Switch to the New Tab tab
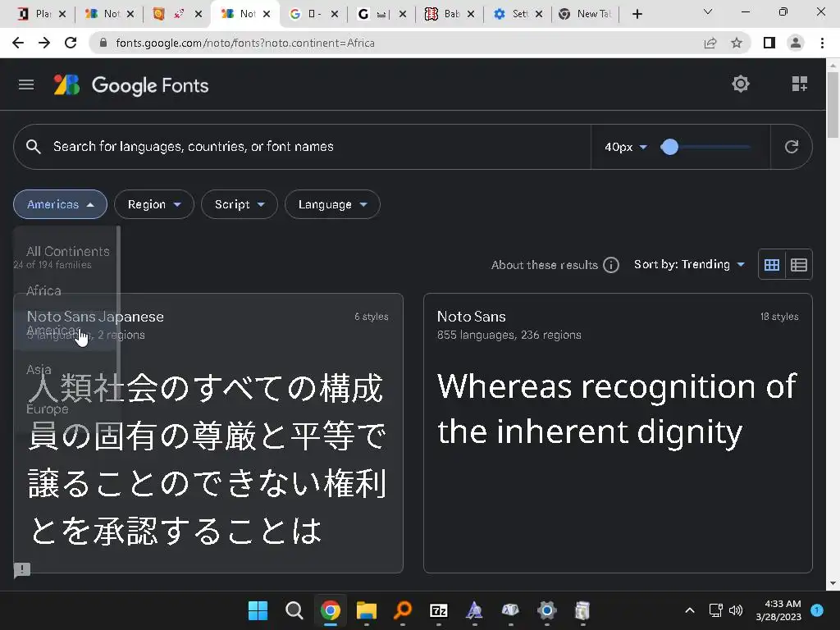This screenshot has height=630, width=840. pyautogui.click(x=586, y=14)
